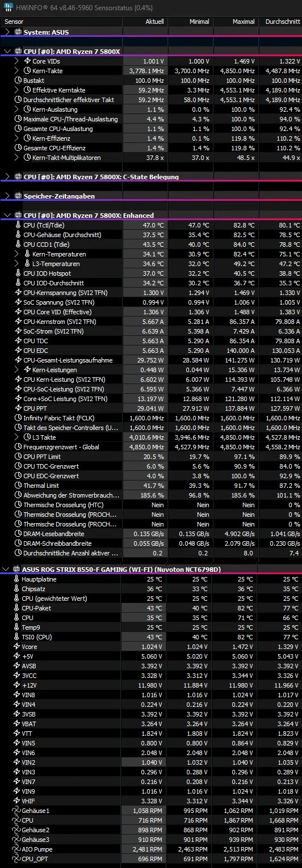Viewport: 302px width, 868px height.
Task: Select the Maximale CPU-/Thread-Auslastung row
Action: [151, 119]
